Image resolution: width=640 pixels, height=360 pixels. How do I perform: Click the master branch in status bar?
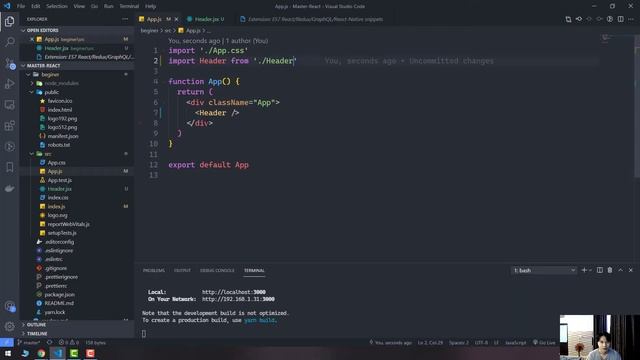(x=29, y=342)
